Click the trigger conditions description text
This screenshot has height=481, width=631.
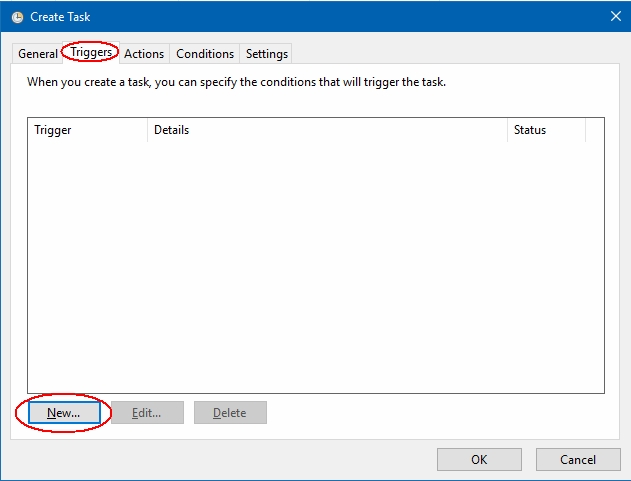click(x=236, y=82)
